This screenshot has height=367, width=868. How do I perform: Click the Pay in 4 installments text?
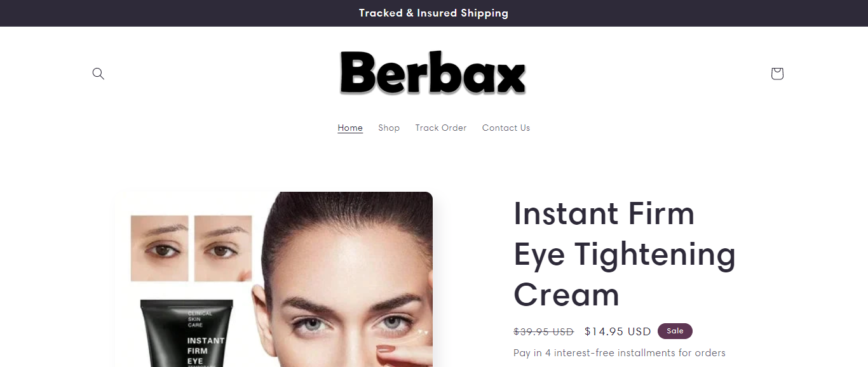click(620, 352)
